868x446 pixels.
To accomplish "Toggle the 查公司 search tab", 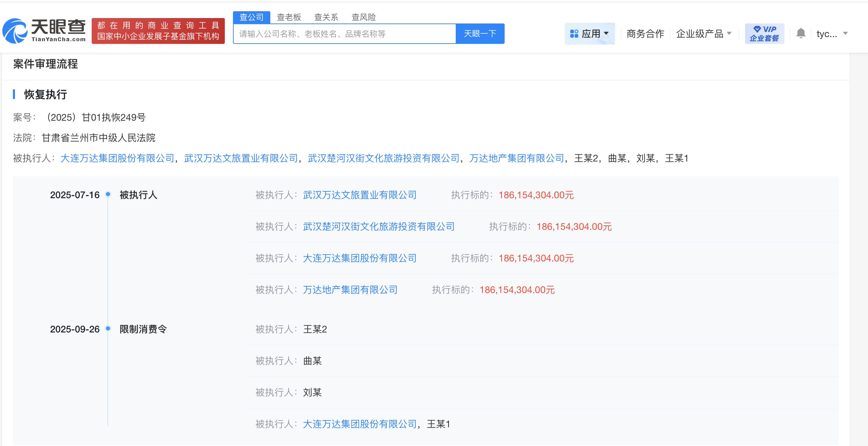I will point(252,17).
